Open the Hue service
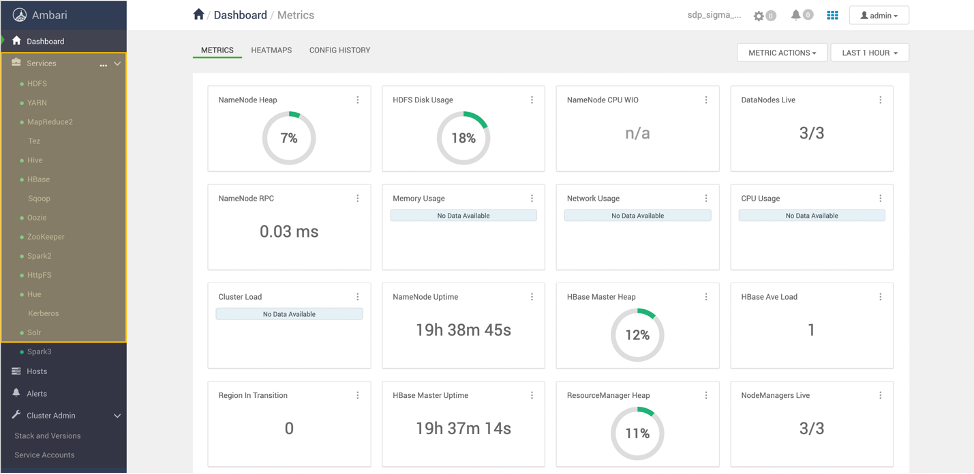This screenshot has height=474, width=974. (x=34, y=294)
